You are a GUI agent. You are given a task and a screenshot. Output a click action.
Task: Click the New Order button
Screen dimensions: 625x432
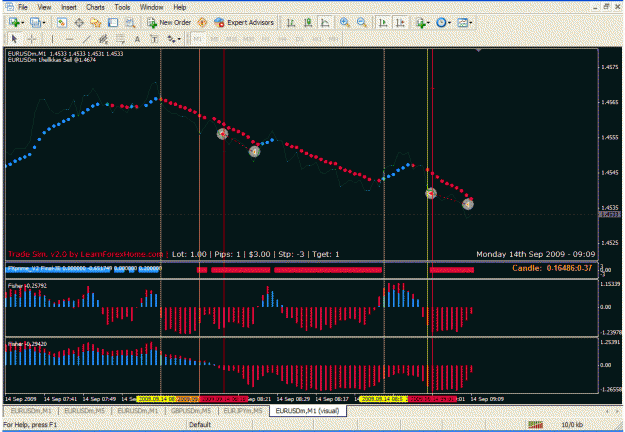169,23
